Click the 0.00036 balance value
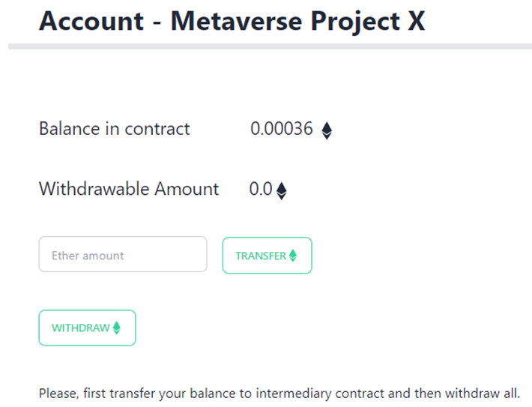 pyautogui.click(x=282, y=129)
